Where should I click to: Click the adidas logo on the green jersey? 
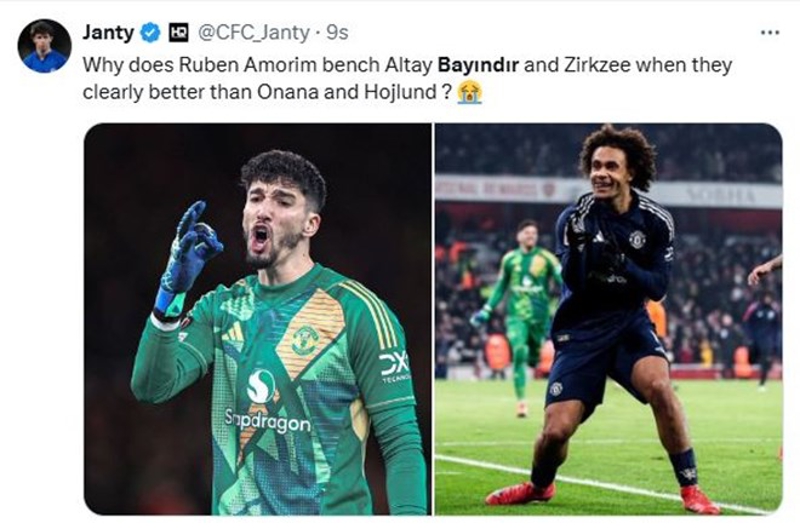click(x=233, y=333)
